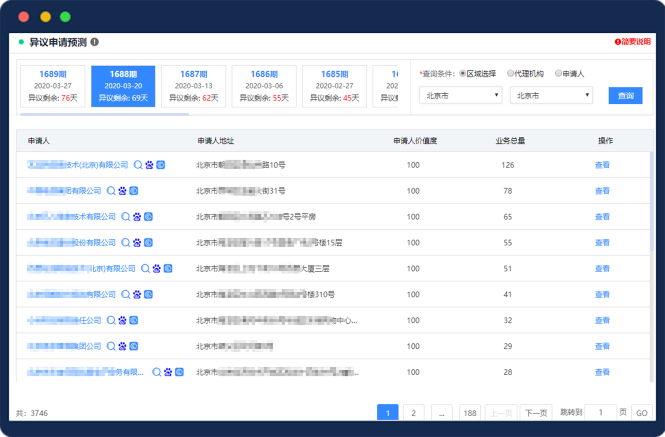Switch to the 1687期 tab
Image resolution: width=665 pixels, height=437 pixels.
(x=193, y=86)
